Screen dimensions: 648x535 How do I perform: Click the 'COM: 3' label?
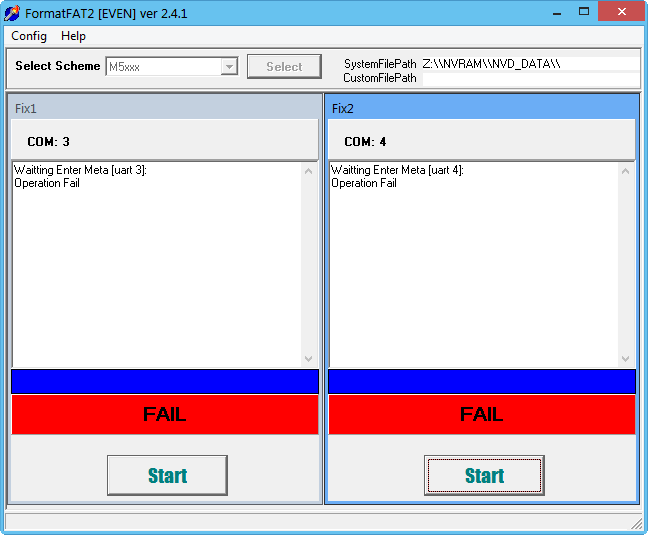48,142
